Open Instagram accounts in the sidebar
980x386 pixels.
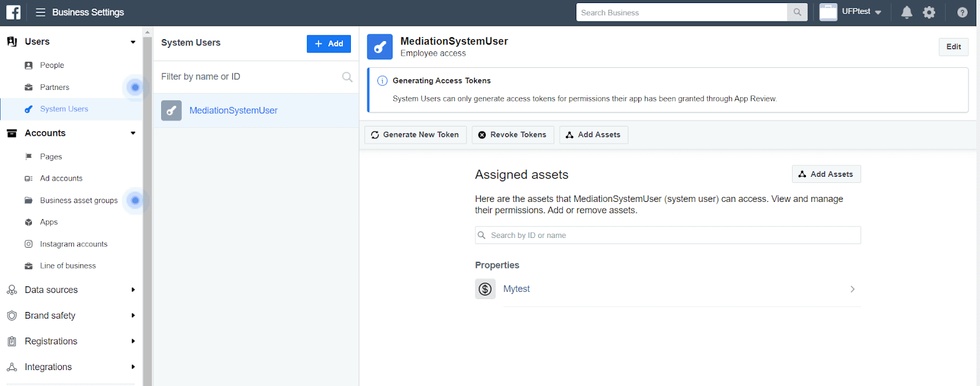(x=73, y=244)
